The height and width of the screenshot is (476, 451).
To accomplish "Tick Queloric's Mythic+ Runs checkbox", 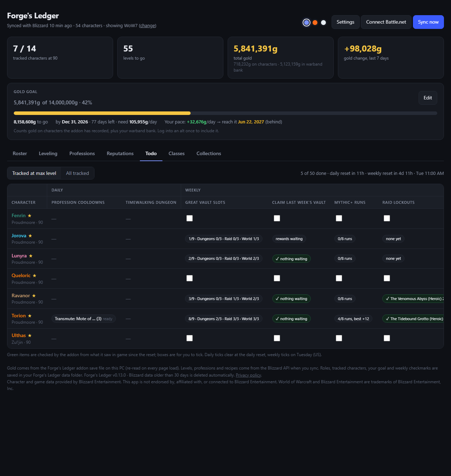I will (x=339, y=278).
